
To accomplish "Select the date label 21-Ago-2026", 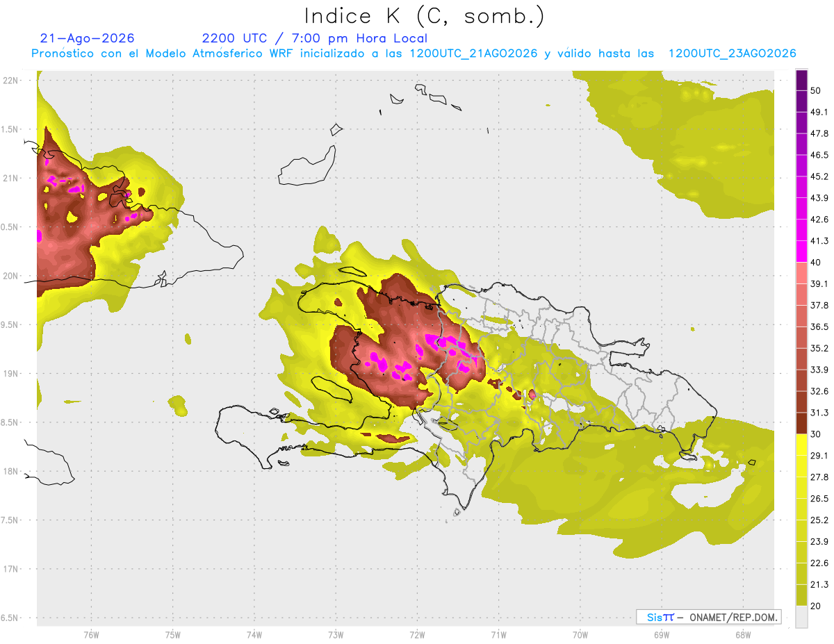I will coord(88,38).
